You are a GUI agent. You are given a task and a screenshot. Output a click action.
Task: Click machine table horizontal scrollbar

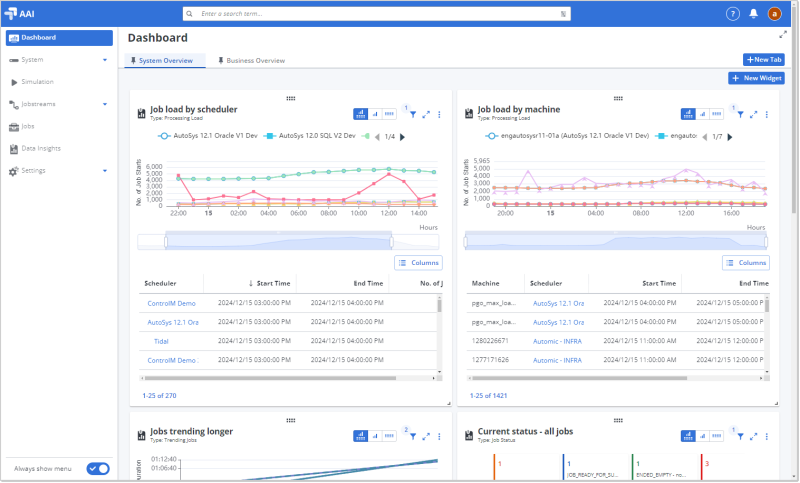click(579, 378)
